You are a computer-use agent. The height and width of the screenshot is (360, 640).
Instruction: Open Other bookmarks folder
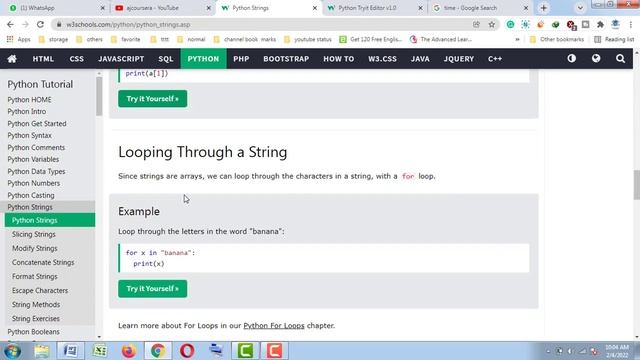pyautogui.click(x=557, y=40)
